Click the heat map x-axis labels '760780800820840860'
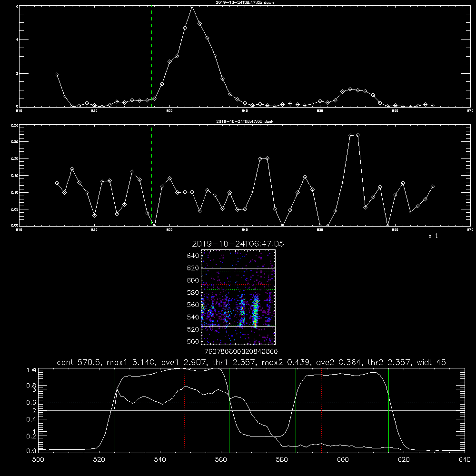 (x=241, y=351)
